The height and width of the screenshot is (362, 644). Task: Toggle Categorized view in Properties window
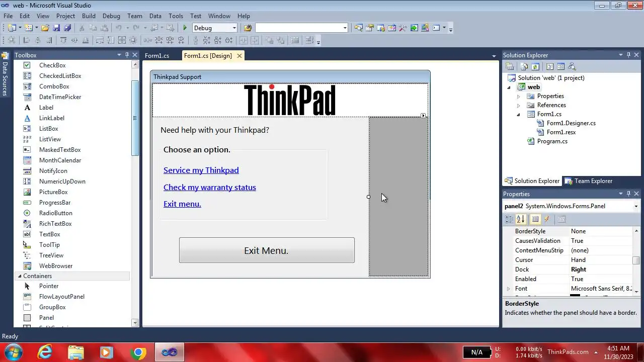click(509, 219)
